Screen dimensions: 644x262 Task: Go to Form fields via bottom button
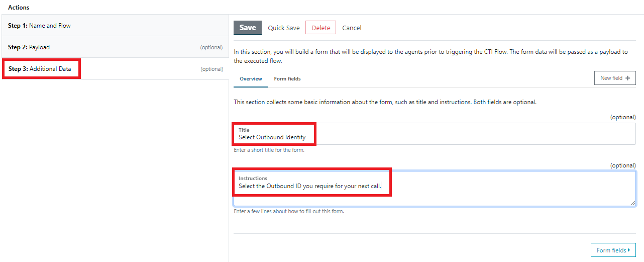click(x=613, y=250)
